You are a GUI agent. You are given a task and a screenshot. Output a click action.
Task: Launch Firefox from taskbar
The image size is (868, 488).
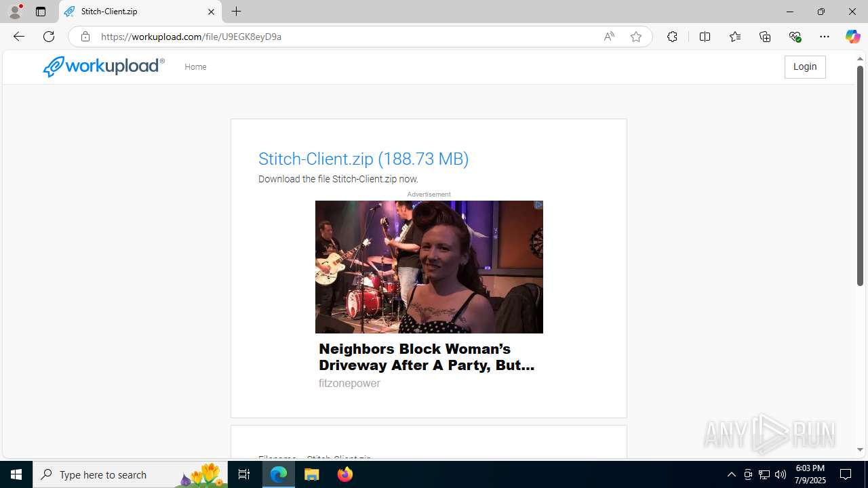tap(345, 474)
